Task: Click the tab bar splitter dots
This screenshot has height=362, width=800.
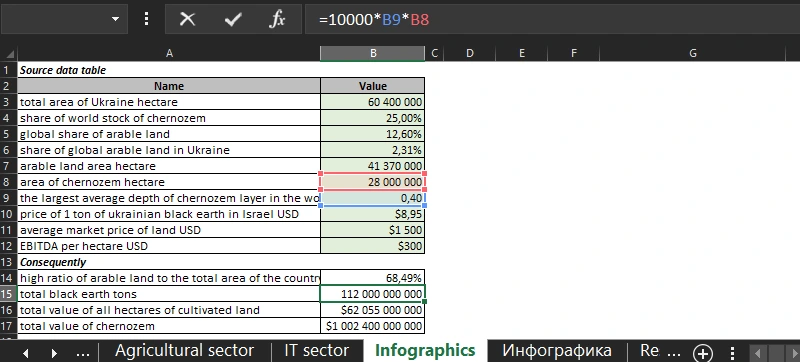Action: (732, 352)
